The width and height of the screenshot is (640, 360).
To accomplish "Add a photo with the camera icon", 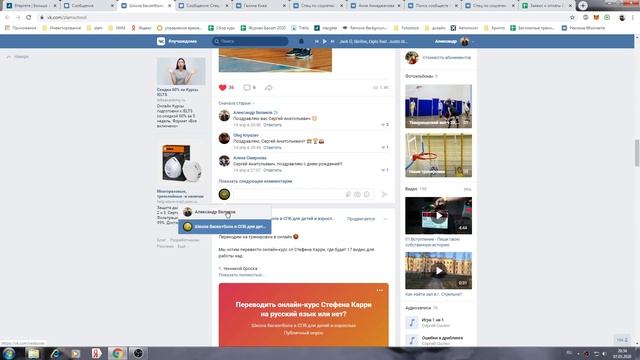I will [x=357, y=194].
